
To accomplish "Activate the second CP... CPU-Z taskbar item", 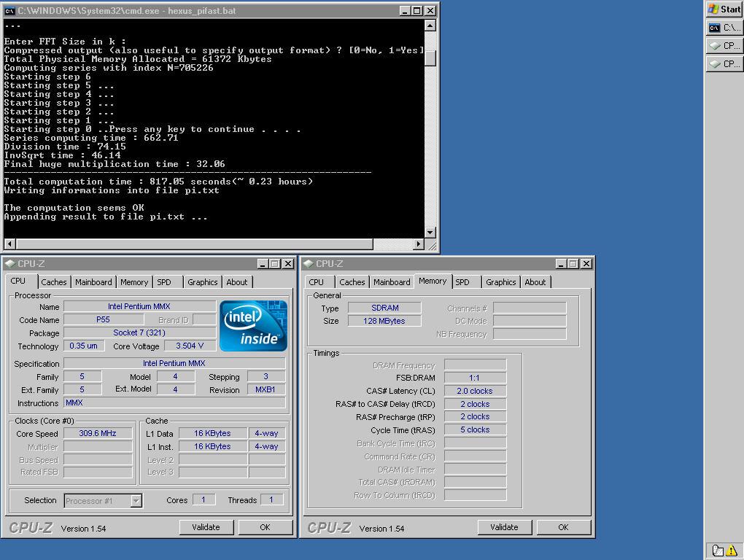I will [724, 64].
